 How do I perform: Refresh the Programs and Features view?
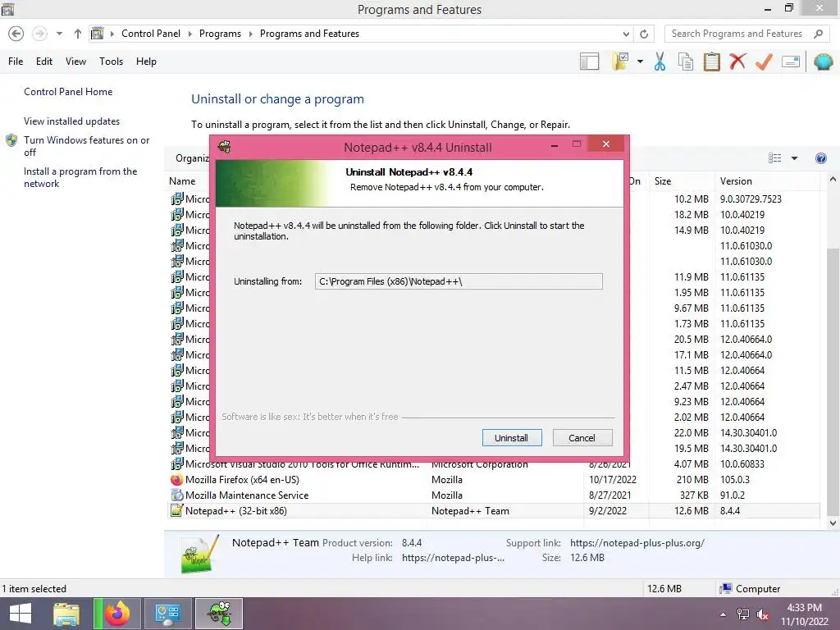(644, 34)
